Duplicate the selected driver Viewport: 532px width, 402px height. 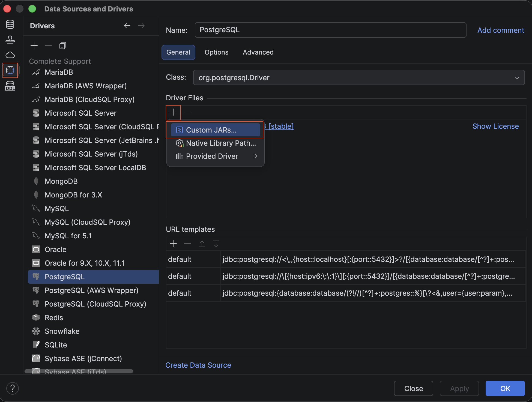(x=63, y=46)
